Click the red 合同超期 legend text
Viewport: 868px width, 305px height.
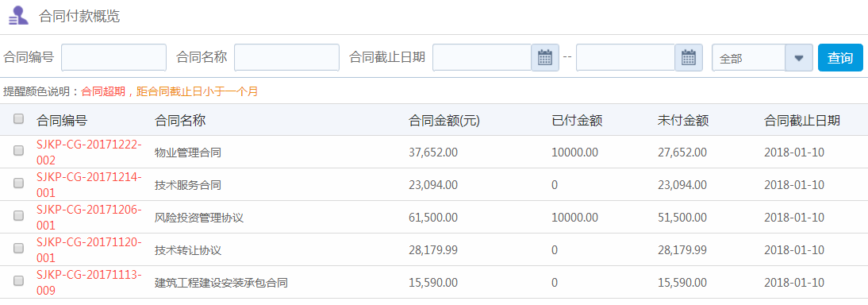[103, 91]
